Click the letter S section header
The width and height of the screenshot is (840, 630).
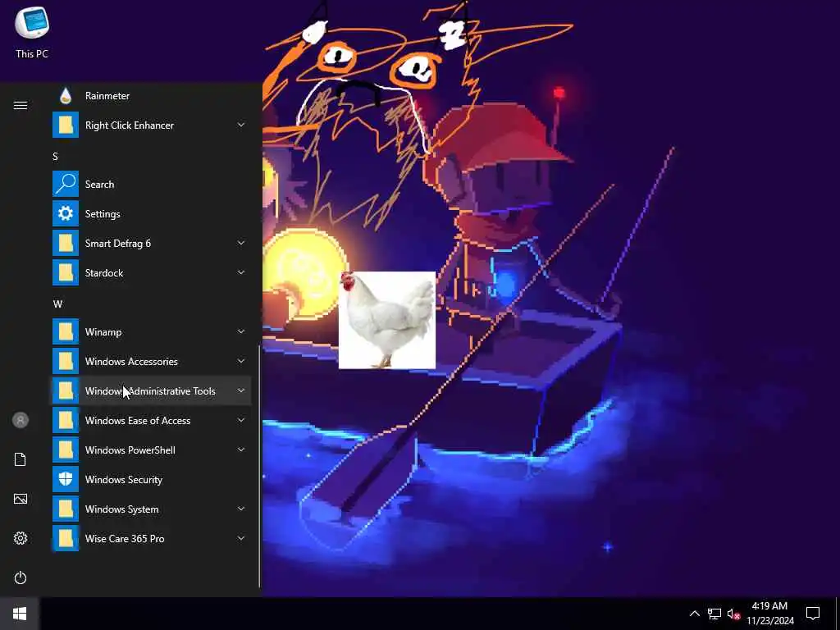point(55,157)
